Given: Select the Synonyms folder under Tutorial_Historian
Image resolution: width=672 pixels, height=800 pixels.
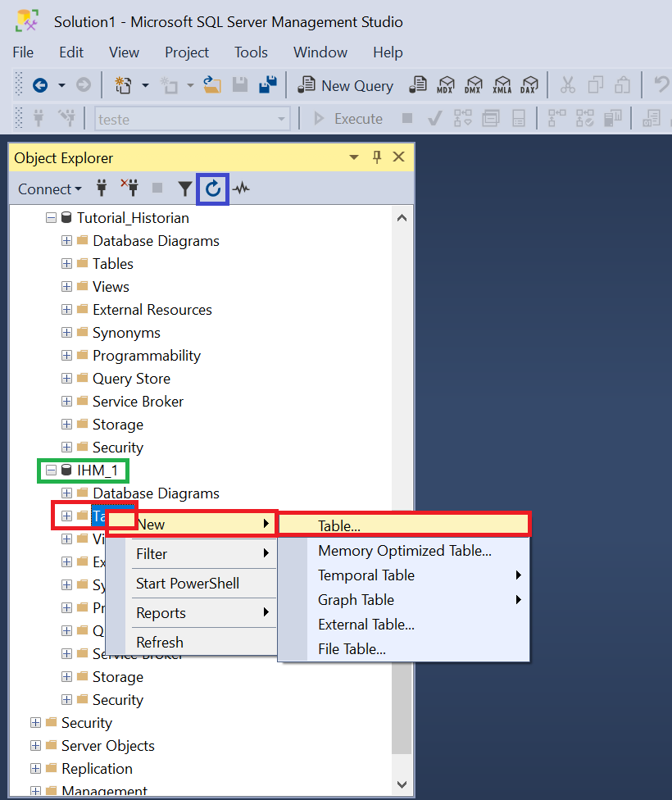Looking at the screenshot, I should click(126, 333).
